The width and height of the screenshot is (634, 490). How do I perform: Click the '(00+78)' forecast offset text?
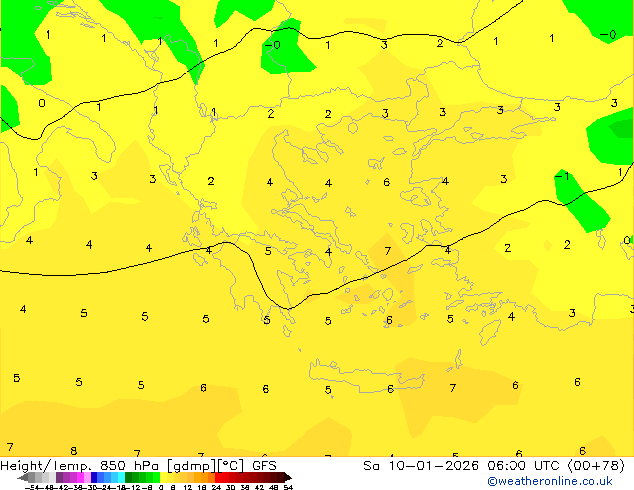(x=596, y=466)
